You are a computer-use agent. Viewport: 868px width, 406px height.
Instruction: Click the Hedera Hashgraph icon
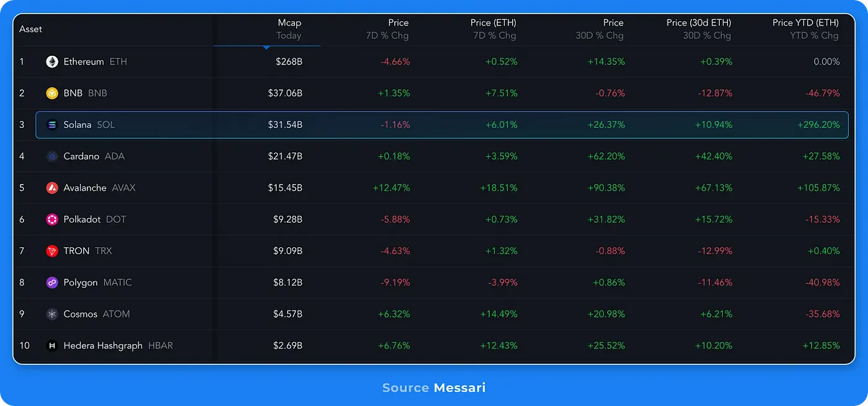(x=51, y=345)
